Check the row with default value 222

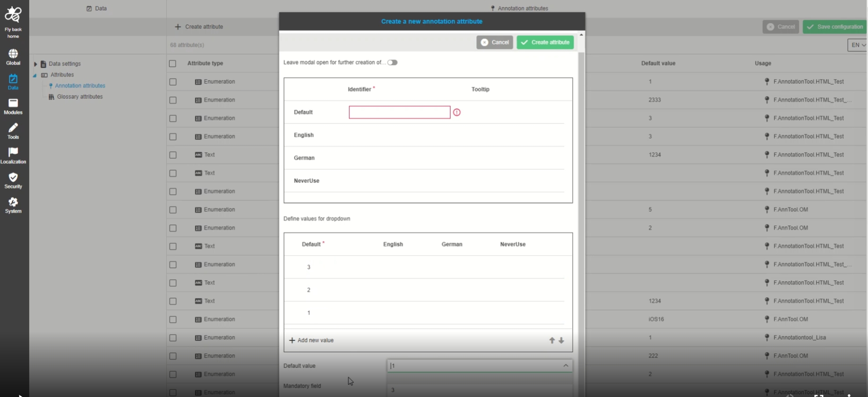173,356
